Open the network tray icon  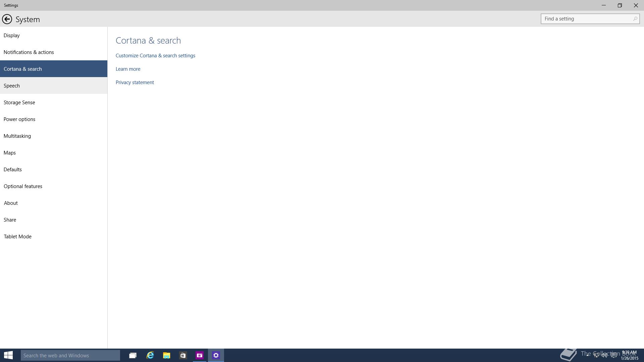(x=596, y=355)
